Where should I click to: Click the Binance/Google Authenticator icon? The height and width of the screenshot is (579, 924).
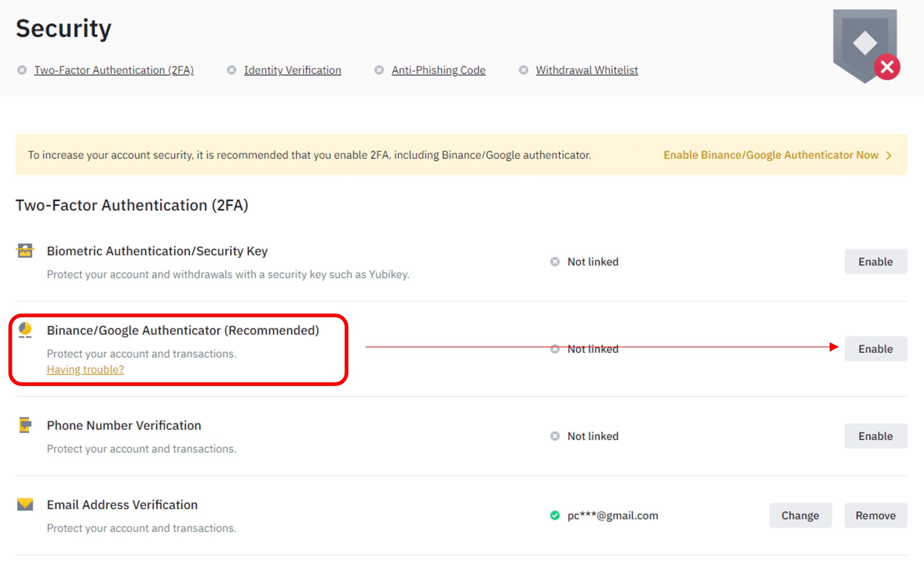point(25,330)
